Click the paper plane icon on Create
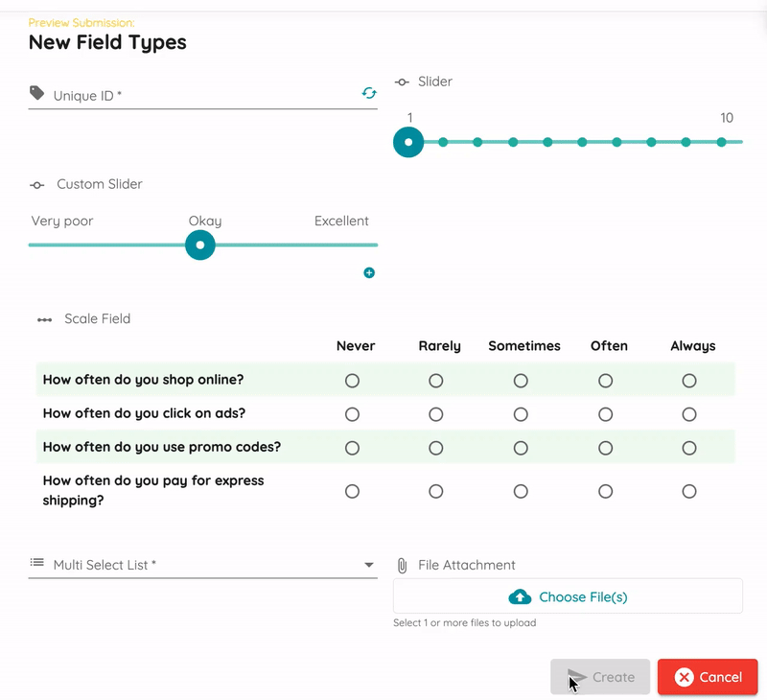Viewport: 767px width, 700px height. pos(577,677)
